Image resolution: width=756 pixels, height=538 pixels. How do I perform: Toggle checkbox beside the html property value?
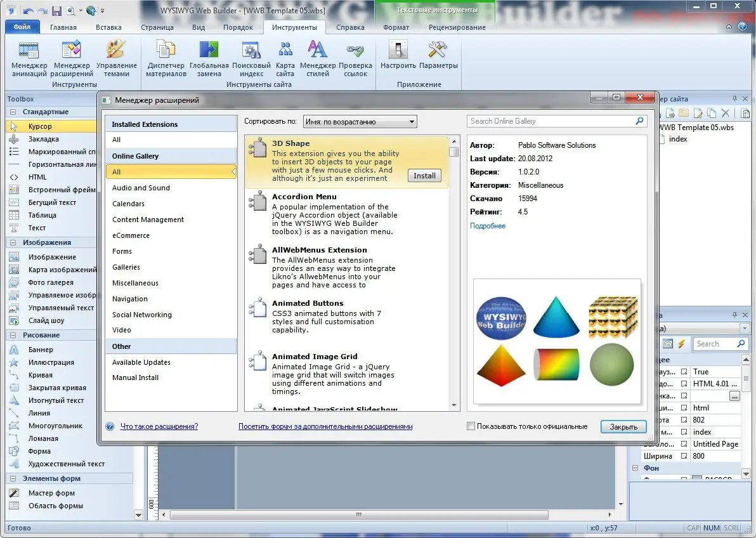click(x=684, y=408)
